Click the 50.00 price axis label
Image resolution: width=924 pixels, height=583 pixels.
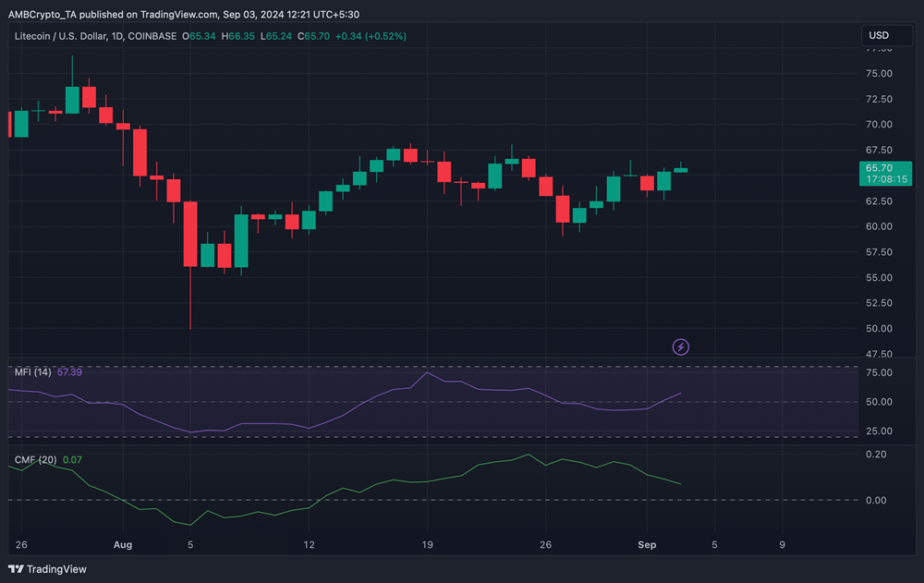point(879,328)
